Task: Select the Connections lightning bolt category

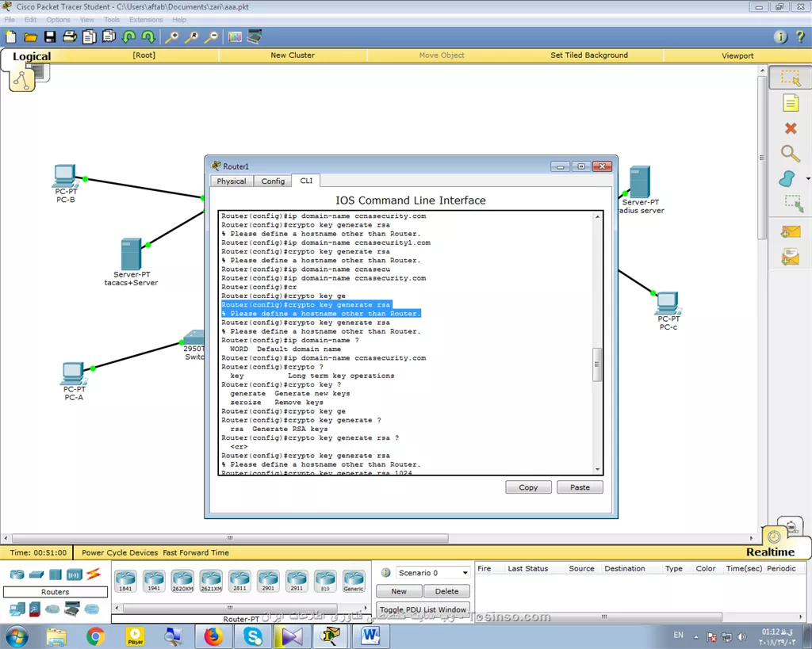Action: point(94,574)
